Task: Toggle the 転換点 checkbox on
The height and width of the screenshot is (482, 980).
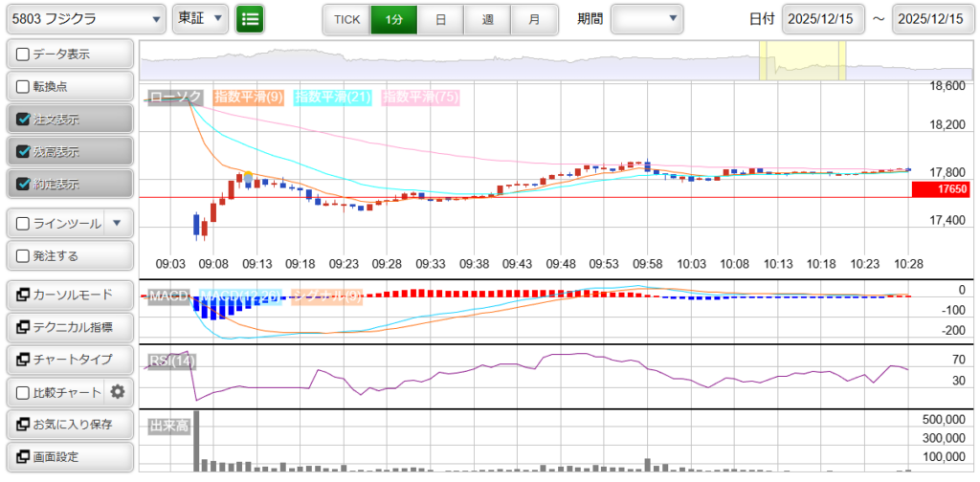Action: tap(24, 87)
